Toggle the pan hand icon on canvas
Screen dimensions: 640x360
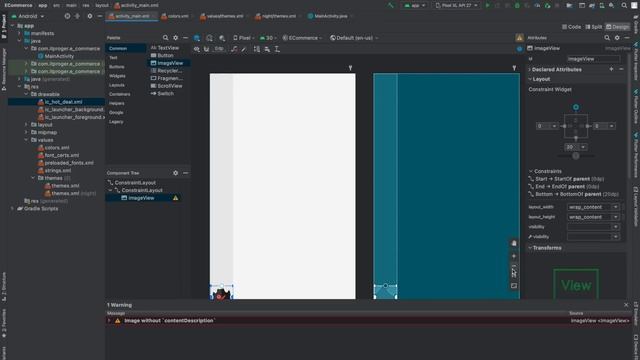(x=514, y=243)
